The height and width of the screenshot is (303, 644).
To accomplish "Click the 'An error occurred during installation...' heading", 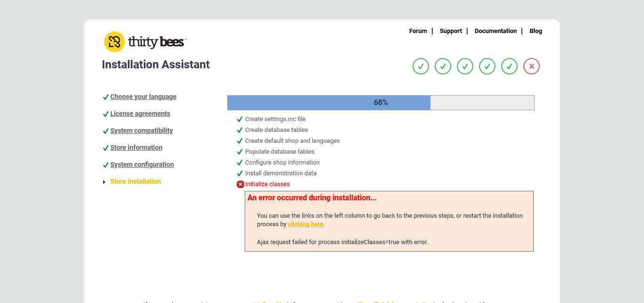I will coord(312,198).
